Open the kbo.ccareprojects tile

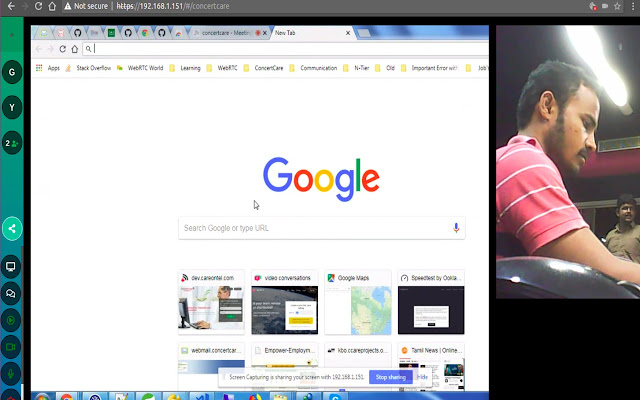click(358, 356)
